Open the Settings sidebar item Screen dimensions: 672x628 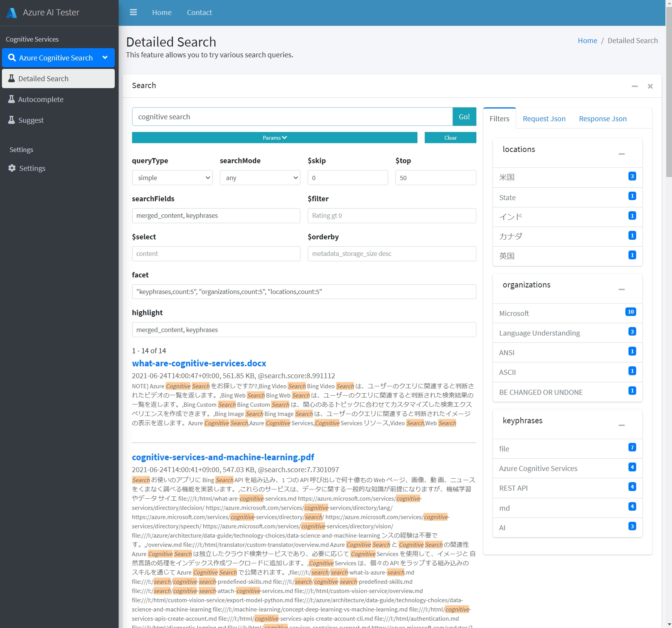click(59, 168)
